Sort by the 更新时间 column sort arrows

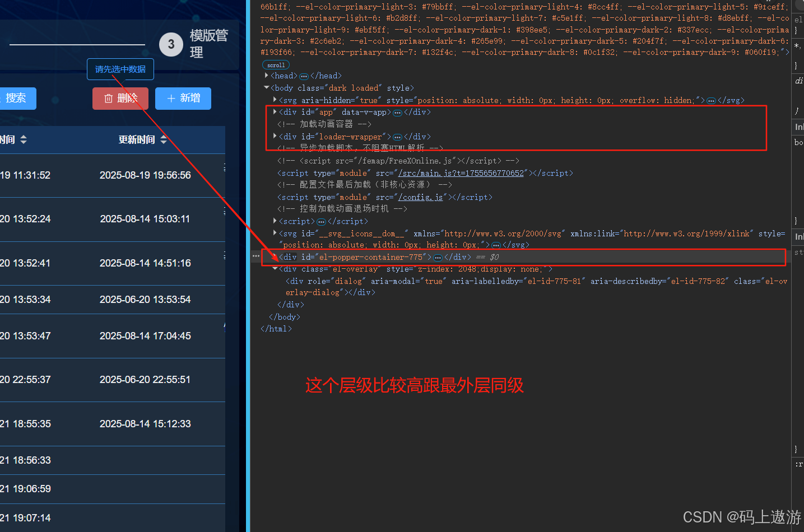pyautogui.click(x=164, y=139)
